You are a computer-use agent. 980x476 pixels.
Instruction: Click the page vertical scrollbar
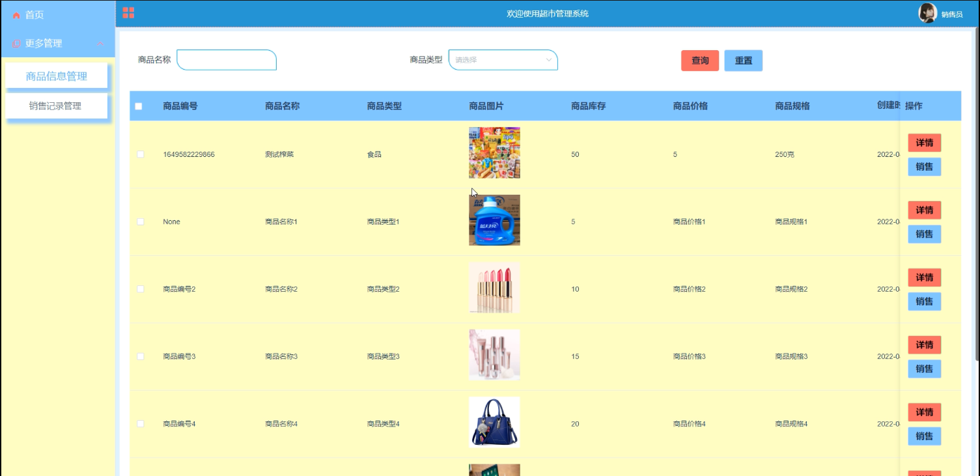[x=977, y=195]
